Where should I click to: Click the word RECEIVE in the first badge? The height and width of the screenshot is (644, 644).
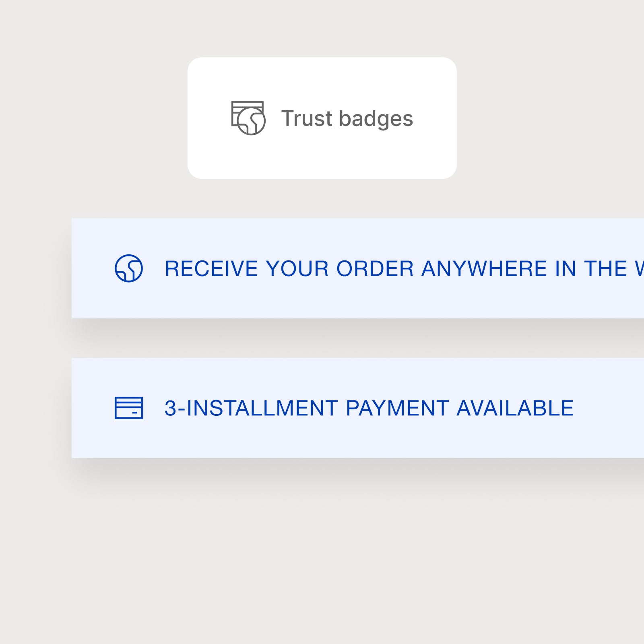tap(211, 268)
